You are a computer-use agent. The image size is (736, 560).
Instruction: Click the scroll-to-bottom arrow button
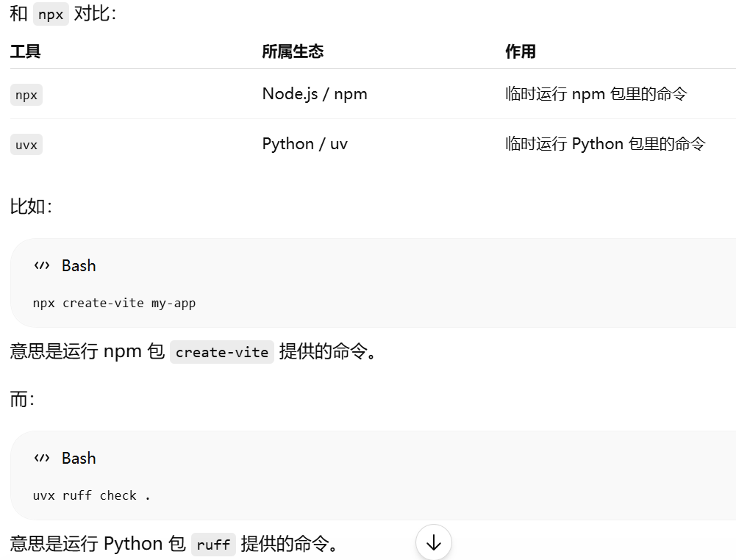(433, 542)
